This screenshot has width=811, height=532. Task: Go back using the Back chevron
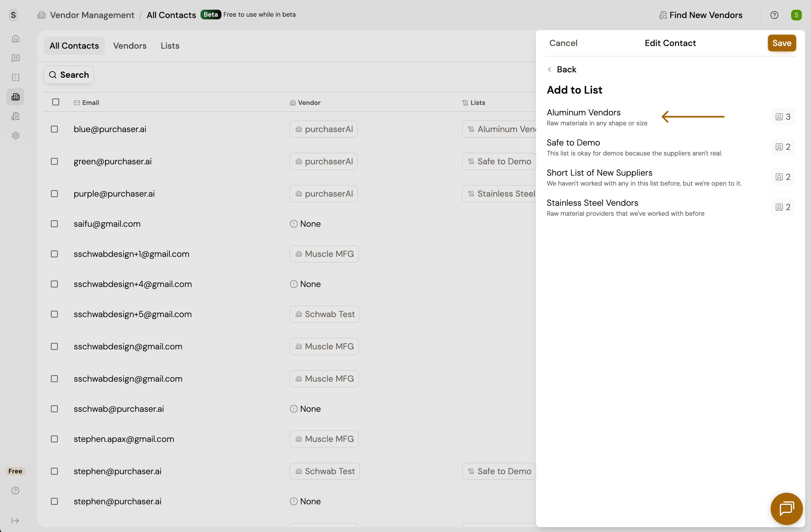click(x=562, y=69)
